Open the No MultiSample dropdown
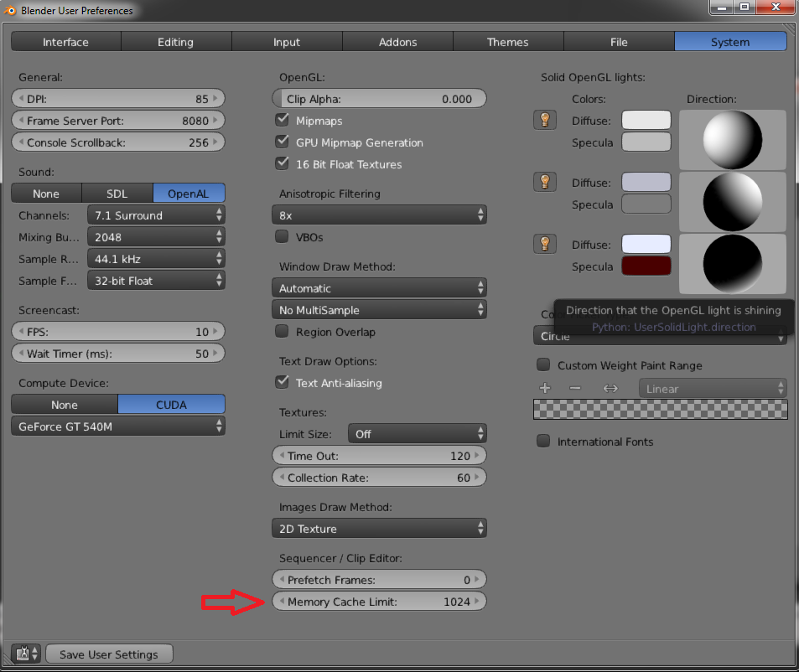Image resolution: width=799 pixels, height=672 pixels. click(379, 310)
